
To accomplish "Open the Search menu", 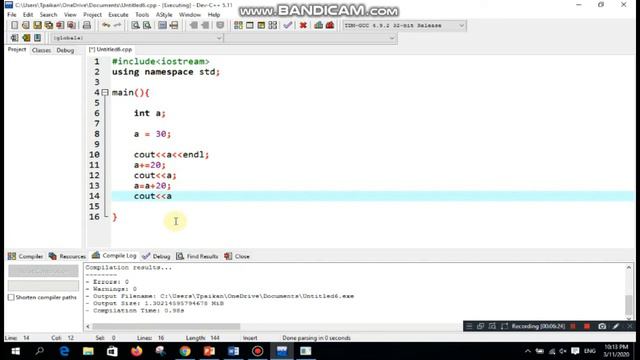I will (48, 15).
